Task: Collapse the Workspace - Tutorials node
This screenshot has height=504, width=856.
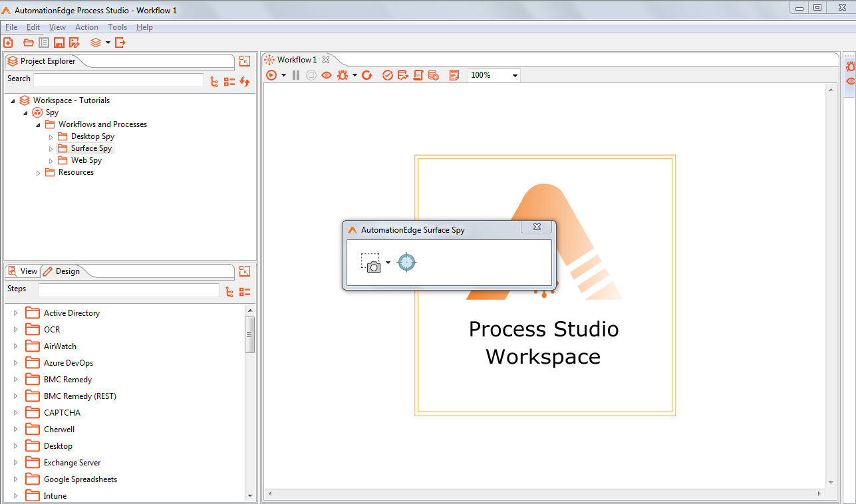Action: (13, 101)
